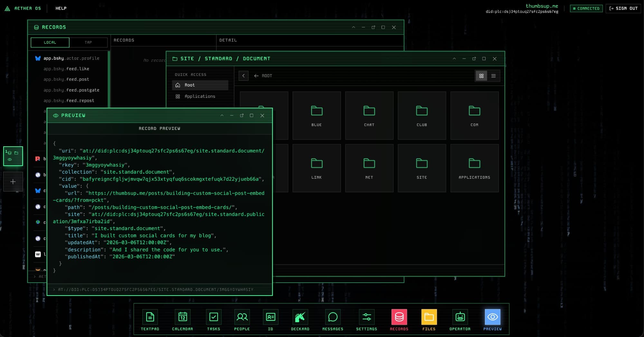The image size is (644, 337).
Task: Open the Textpad app in dock
Action: coord(150,317)
